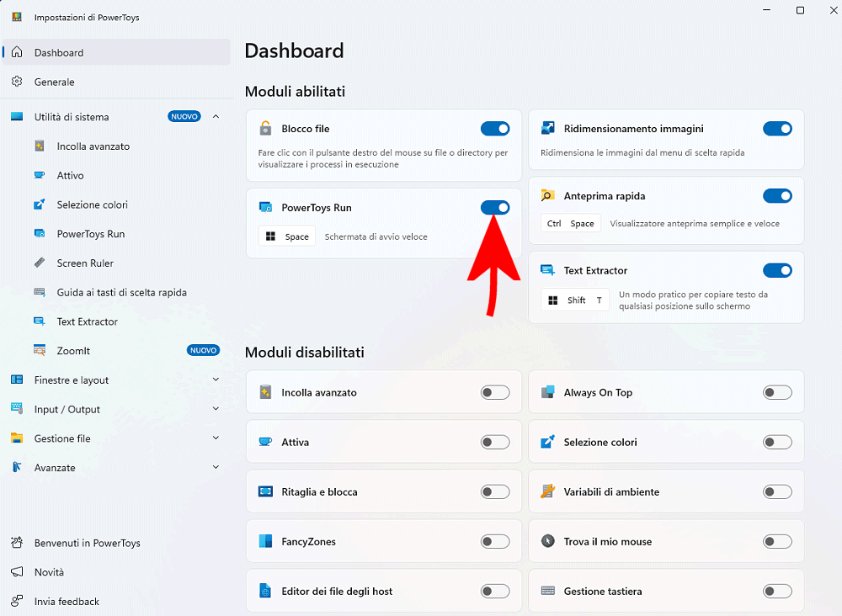Click the Ctrl Space shortcut on Anteprima rapida
This screenshot has height=616, width=842.
(571, 223)
